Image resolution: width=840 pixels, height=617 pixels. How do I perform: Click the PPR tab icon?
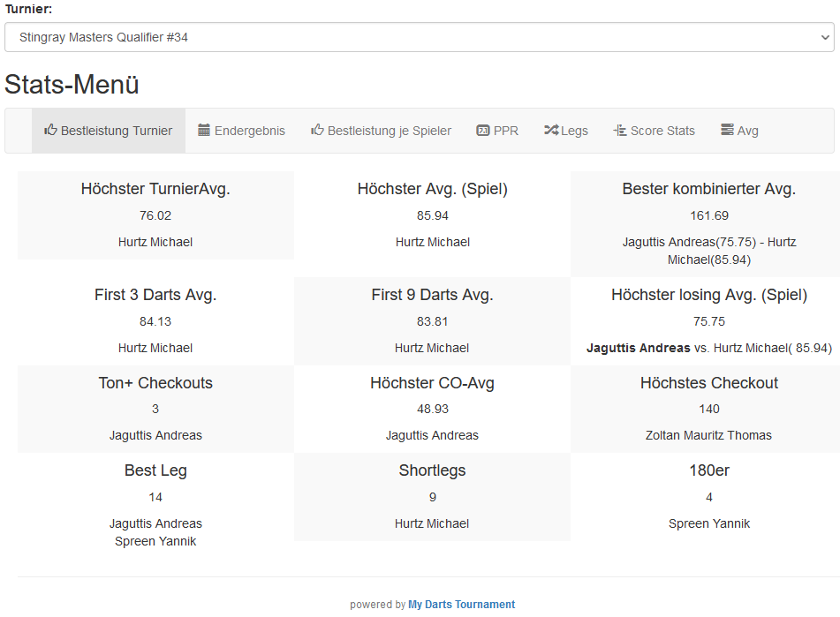[x=483, y=131]
